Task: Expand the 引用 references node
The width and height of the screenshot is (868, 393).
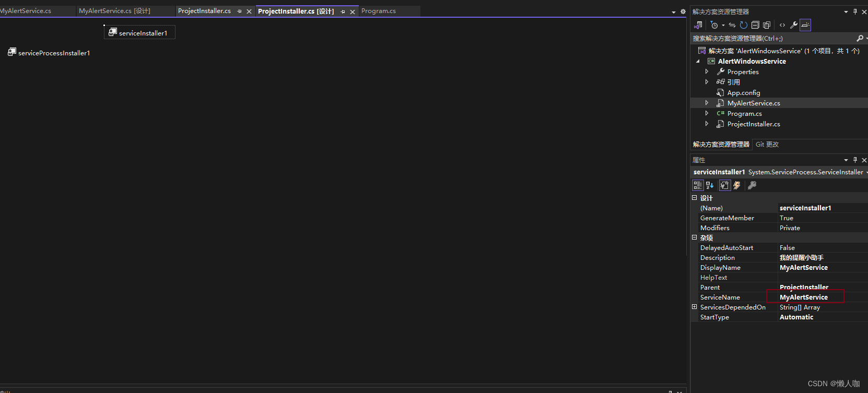Action: click(x=707, y=82)
